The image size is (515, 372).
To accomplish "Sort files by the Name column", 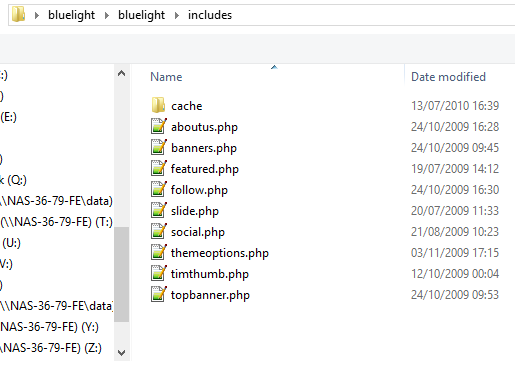I will click(166, 77).
